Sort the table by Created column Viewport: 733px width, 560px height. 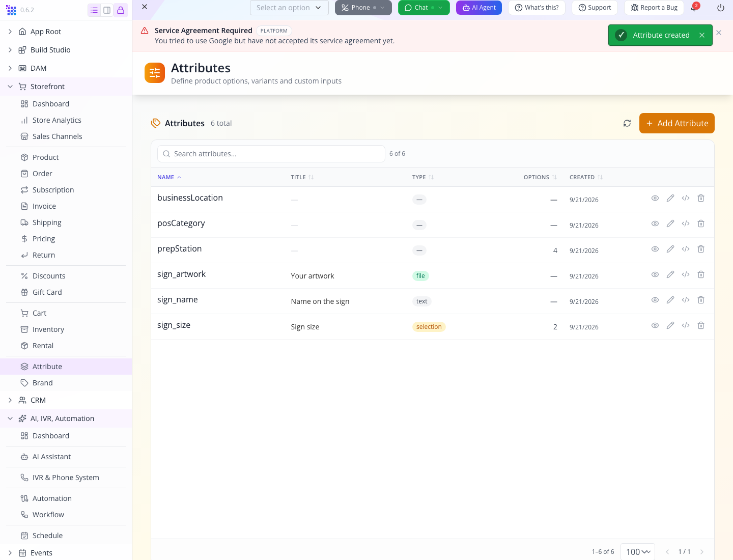coord(586,177)
